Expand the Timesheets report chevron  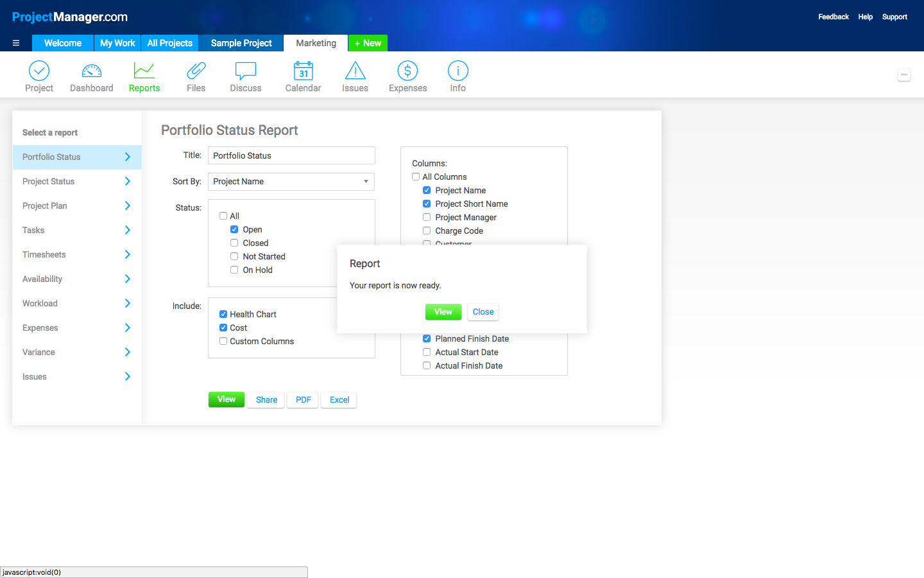coord(127,254)
